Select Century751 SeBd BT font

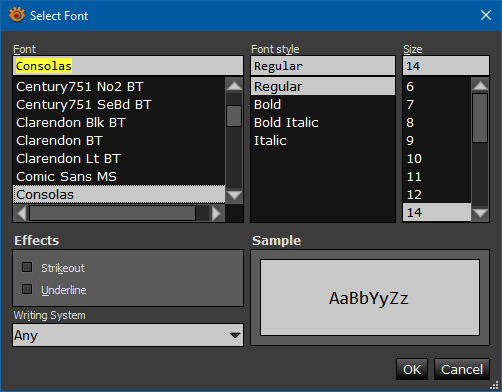[119, 105]
